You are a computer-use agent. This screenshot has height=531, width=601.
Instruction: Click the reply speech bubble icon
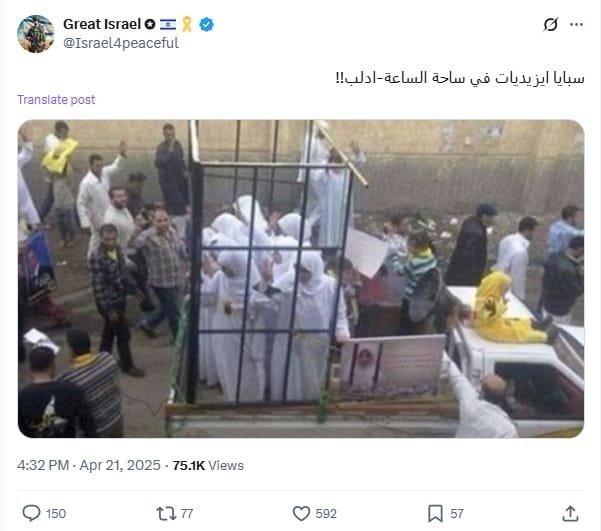pyautogui.click(x=31, y=513)
